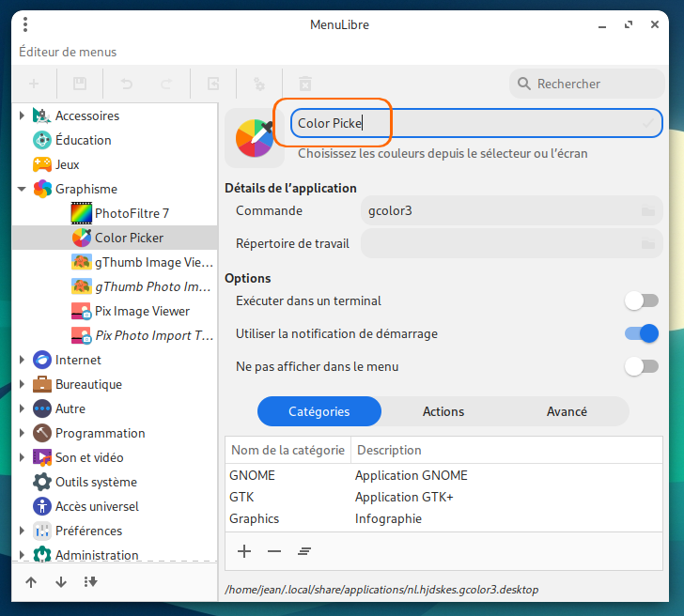
Task: Select PhotoFiltre 7 in the launcher list
Action: click(132, 213)
